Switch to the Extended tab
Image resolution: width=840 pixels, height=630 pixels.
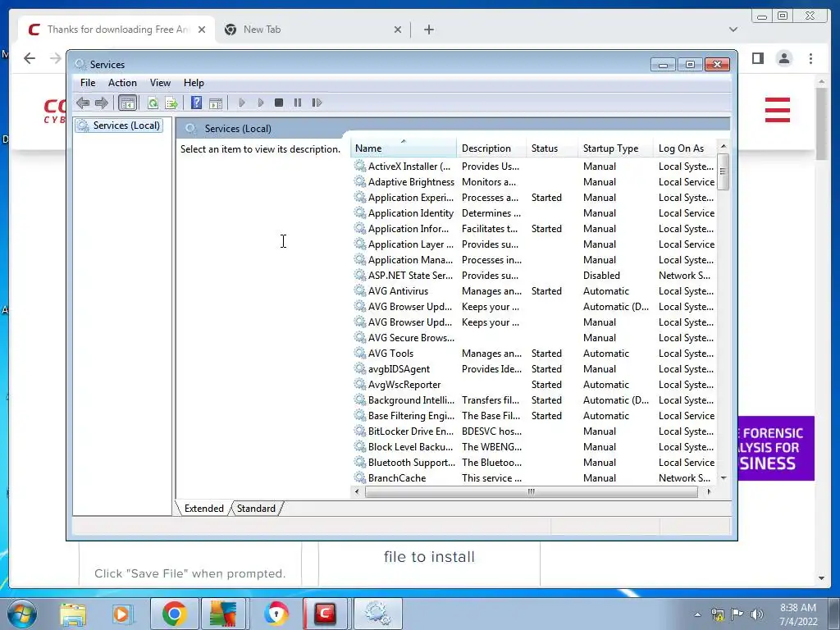203,509
